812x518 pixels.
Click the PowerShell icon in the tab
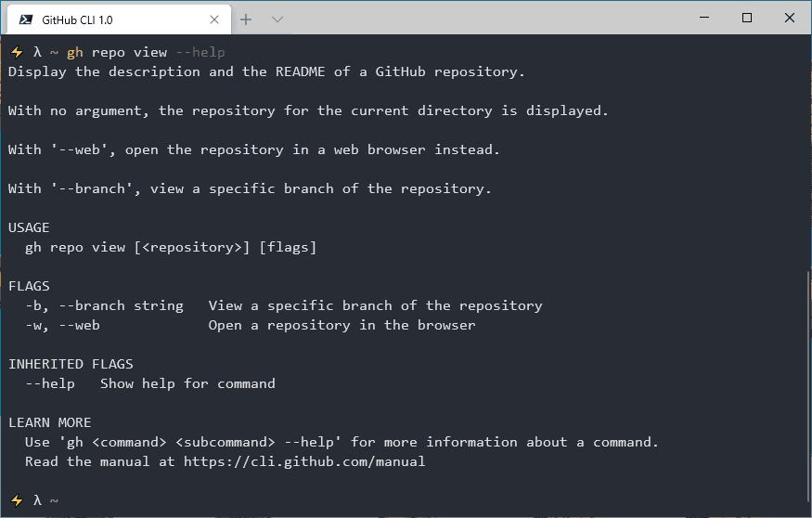(x=26, y=19)
